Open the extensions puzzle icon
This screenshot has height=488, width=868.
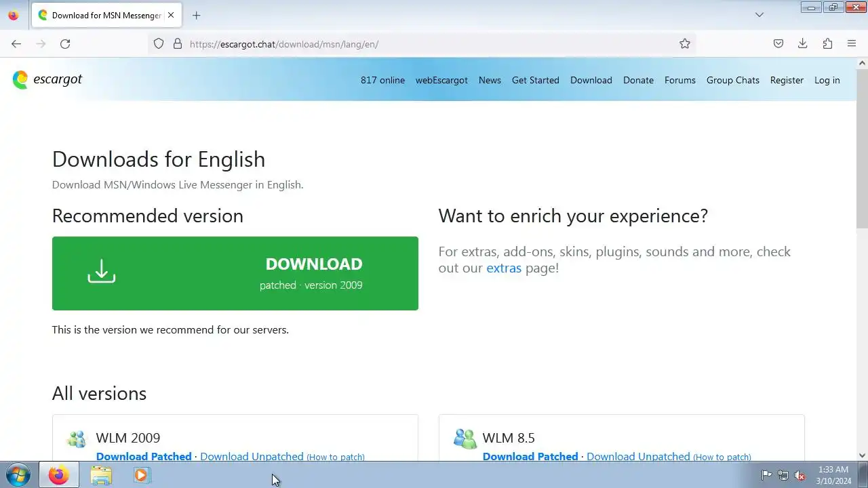827,44
